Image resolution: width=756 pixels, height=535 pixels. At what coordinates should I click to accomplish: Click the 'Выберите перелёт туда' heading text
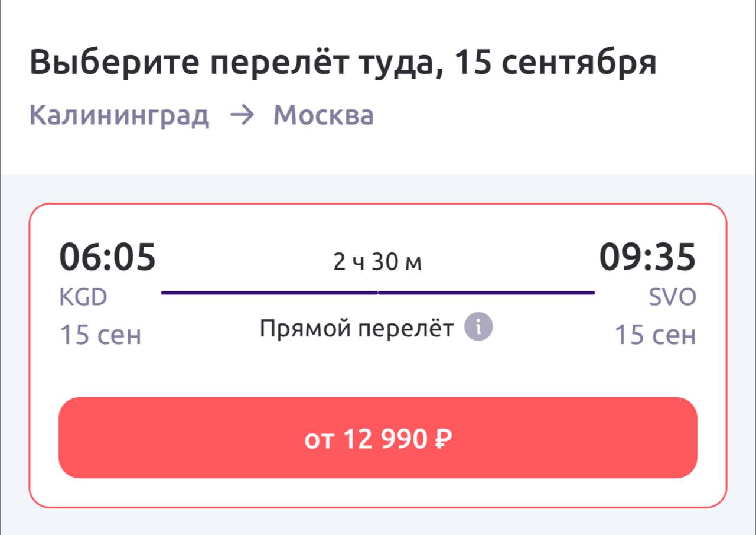tap(237, 63)
